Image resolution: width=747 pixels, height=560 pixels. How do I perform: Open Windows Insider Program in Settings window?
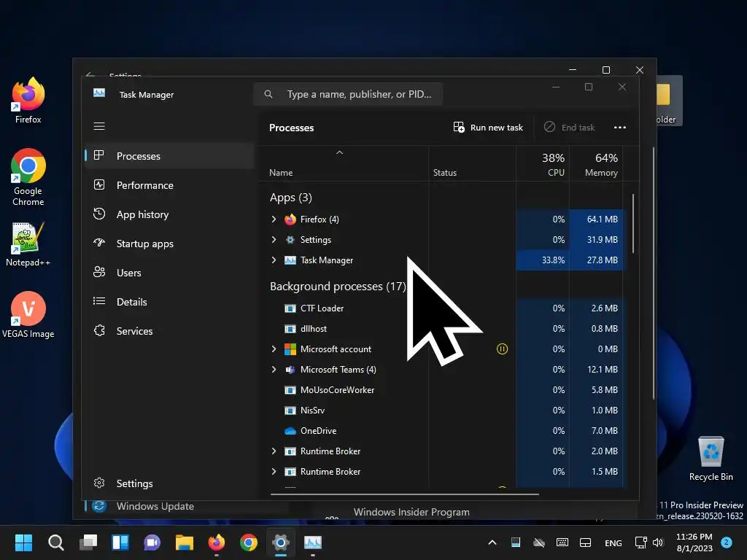tap(411, 512)
